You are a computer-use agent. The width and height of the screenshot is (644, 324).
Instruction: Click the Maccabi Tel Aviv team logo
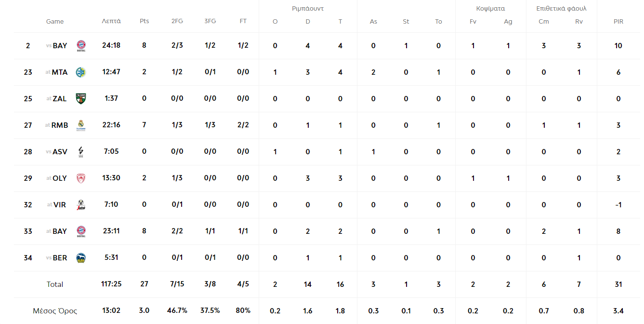pyautogui.click(x=81, y=72)
